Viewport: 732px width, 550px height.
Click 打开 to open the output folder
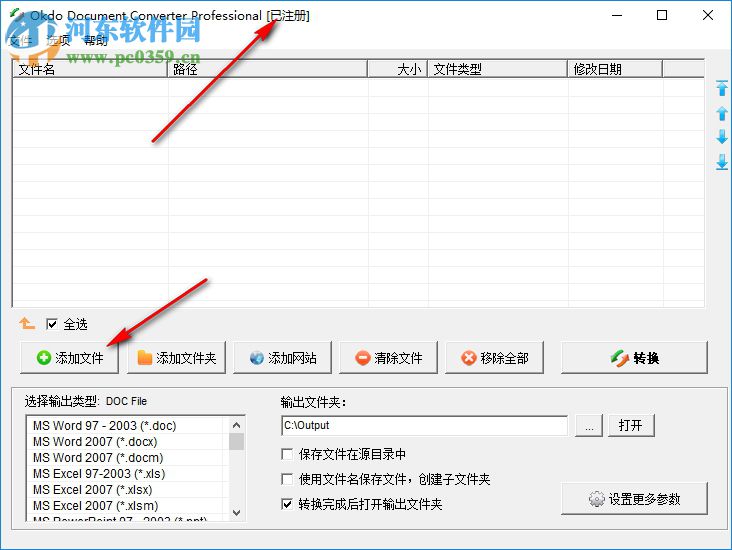tap(631, 425)
